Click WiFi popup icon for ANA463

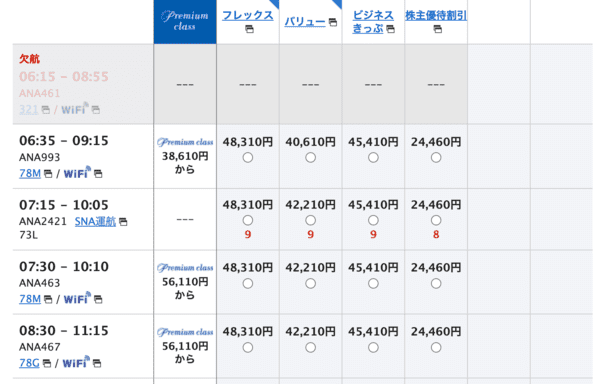click(98, 299)
